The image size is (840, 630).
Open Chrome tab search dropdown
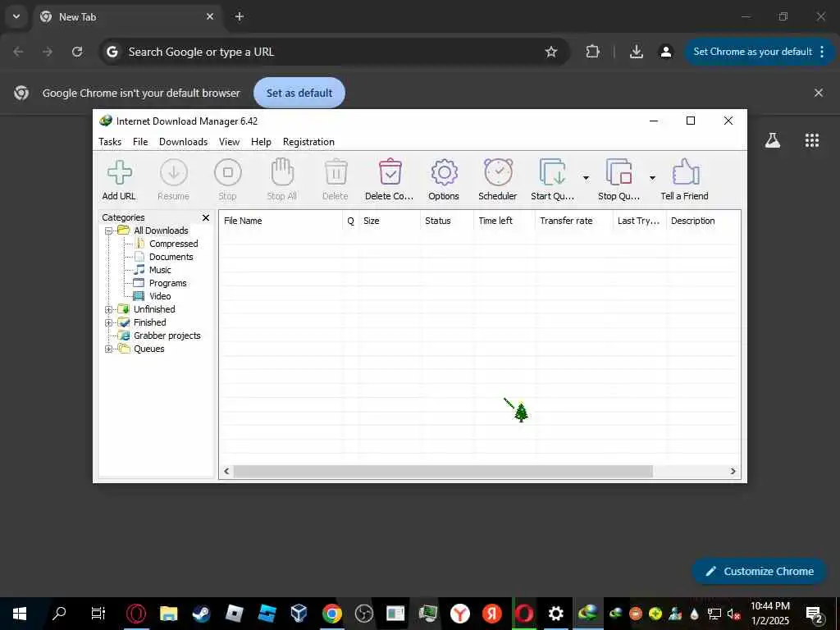point(16,16)
